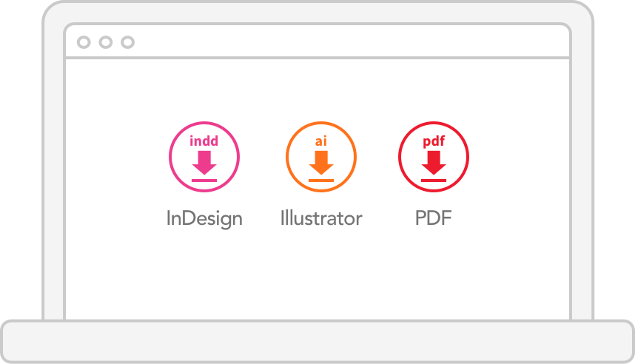Click the first window control circle
635x364 pixels.
(x=84, y=42)
